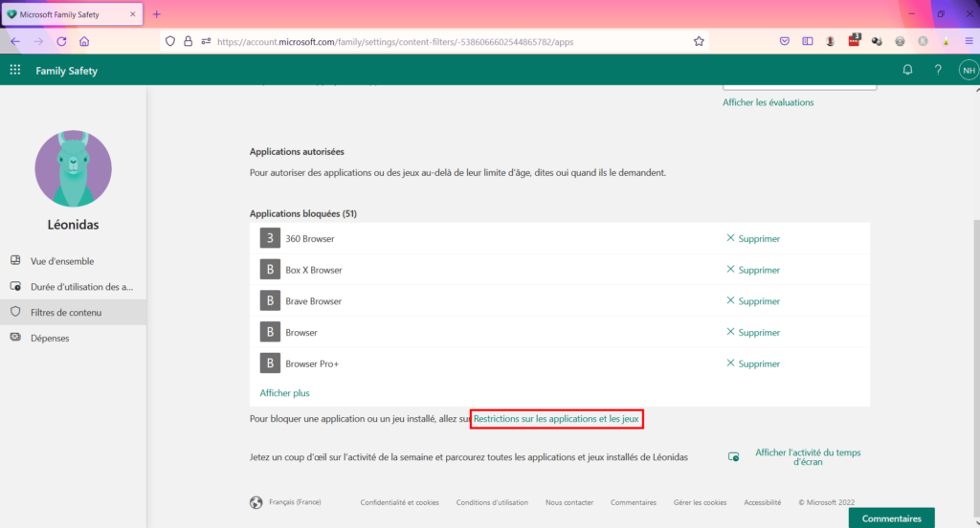Click Afficher les évaluations link
The height and width of the screenshot is (528, 980).
(768, 102)
